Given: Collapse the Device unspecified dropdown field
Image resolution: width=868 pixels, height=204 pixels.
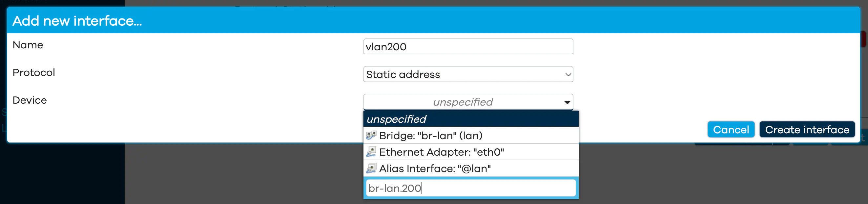Looking at the screenshot, I should coord(468,102).
